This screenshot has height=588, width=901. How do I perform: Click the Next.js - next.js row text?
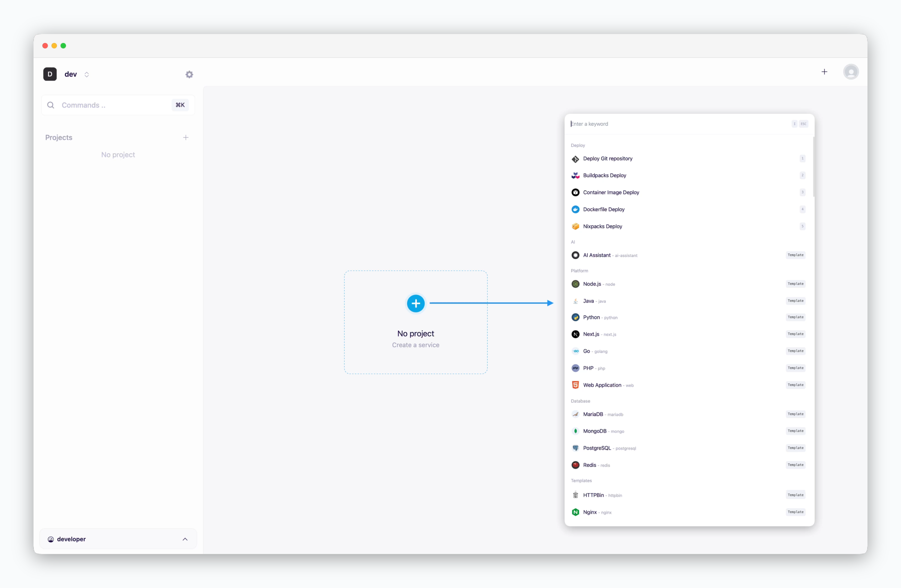click(x=600, y=334)
